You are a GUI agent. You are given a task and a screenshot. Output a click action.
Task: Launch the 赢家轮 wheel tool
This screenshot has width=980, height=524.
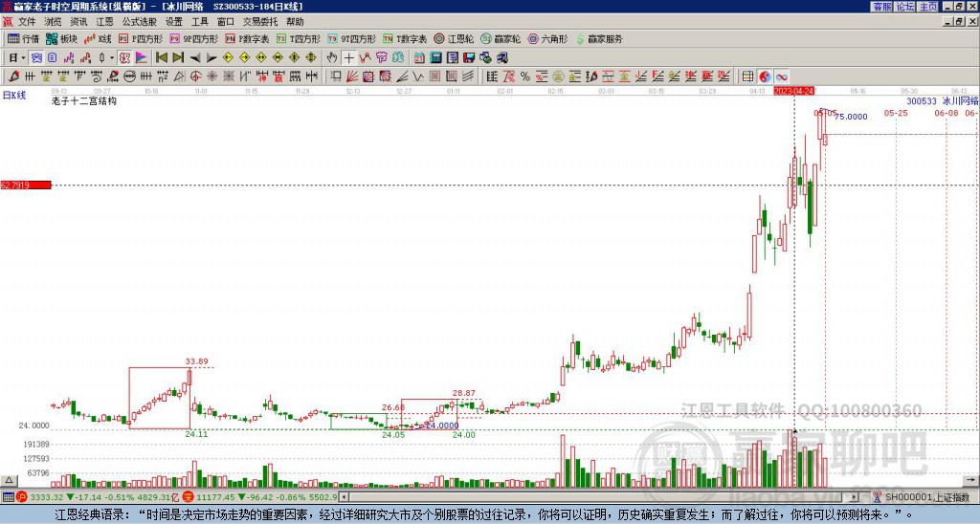(501, 38)
